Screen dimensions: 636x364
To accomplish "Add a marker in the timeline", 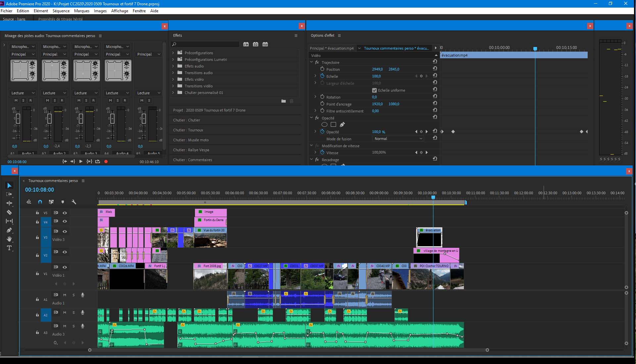I will click(63, 202).
